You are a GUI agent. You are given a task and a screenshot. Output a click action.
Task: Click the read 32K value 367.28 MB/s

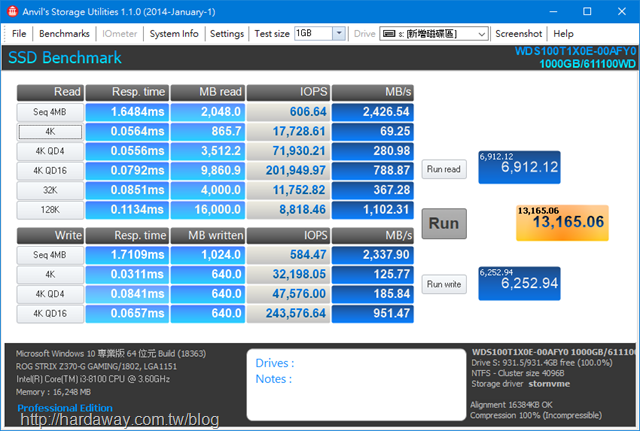click(x=372, y=190)
